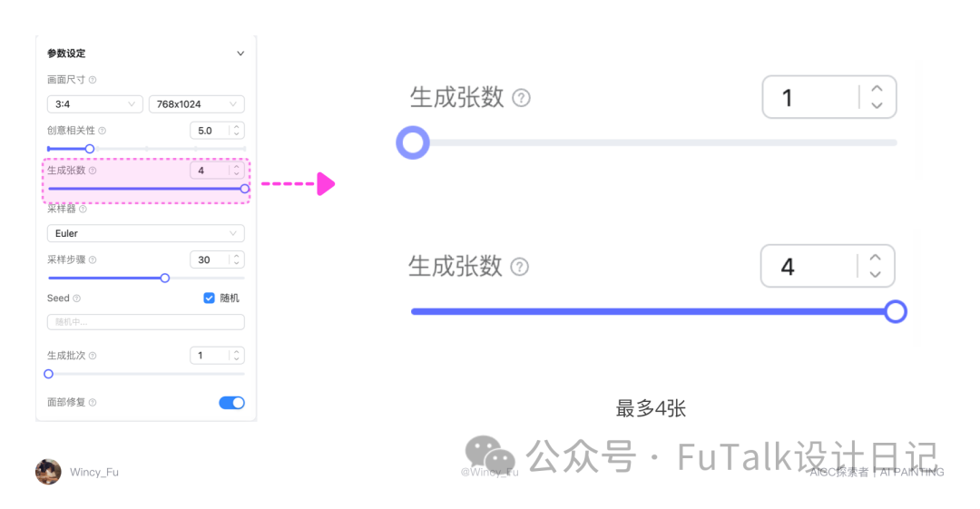Click help icon beside 采样步骤
The image size is (980, 509).
click(x=93, y=260)
